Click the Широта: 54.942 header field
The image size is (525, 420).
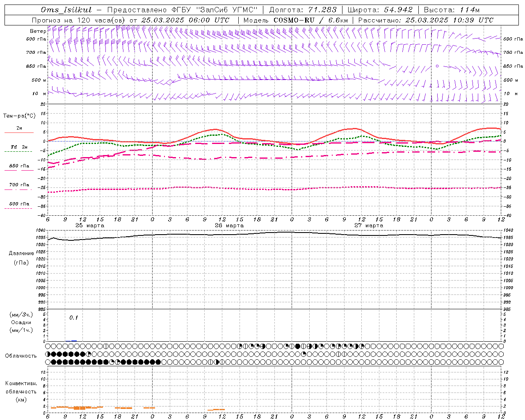[x=380, y=10]
